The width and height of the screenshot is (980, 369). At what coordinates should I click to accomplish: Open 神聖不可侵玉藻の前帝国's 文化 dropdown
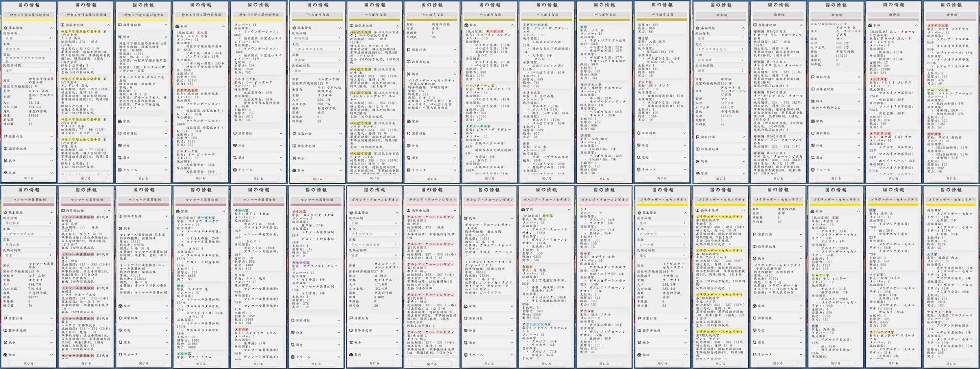coord(28,49)
